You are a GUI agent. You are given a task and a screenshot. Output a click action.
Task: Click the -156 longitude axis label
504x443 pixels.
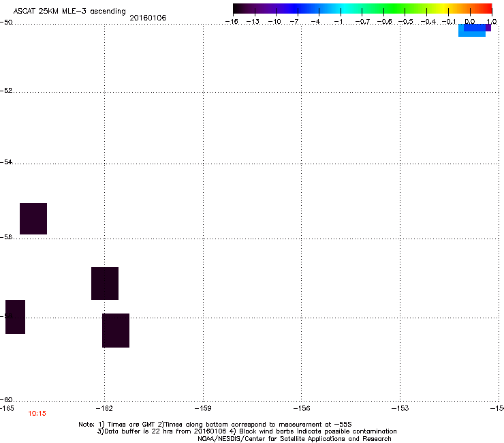tap(302, 408)
